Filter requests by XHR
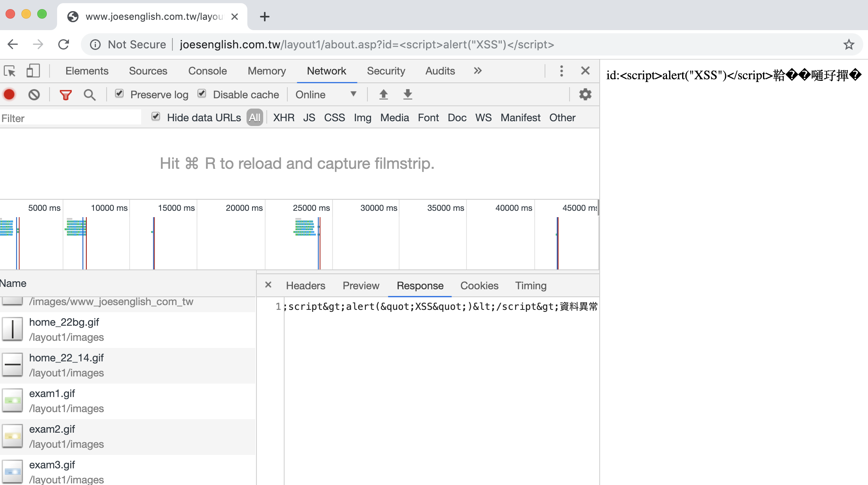This screenshot has width=868, height=485. click(x=283, y=118)
